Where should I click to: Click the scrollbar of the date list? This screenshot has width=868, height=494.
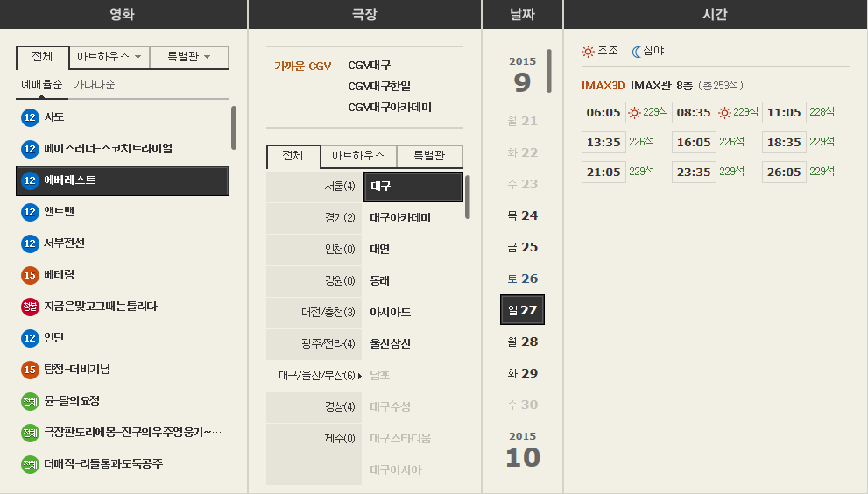549,71
